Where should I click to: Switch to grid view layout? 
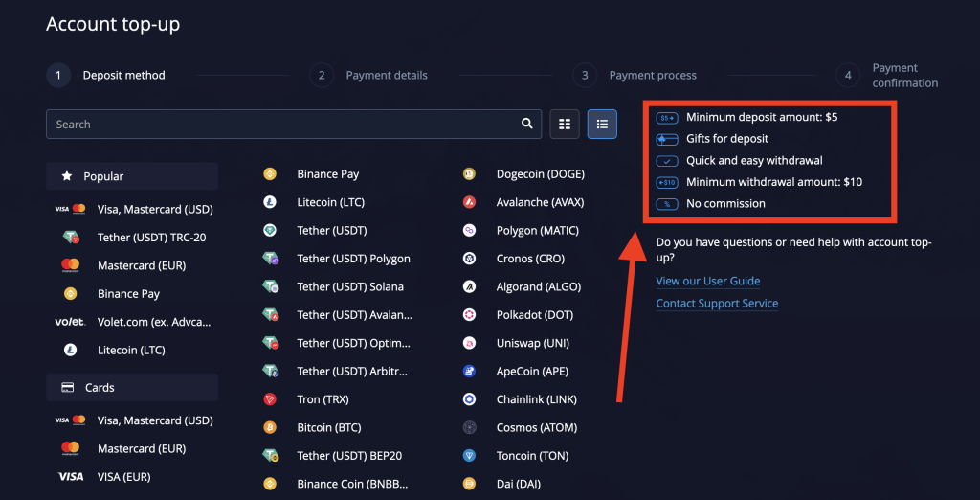pyautogui.click(x=565, y=124)
